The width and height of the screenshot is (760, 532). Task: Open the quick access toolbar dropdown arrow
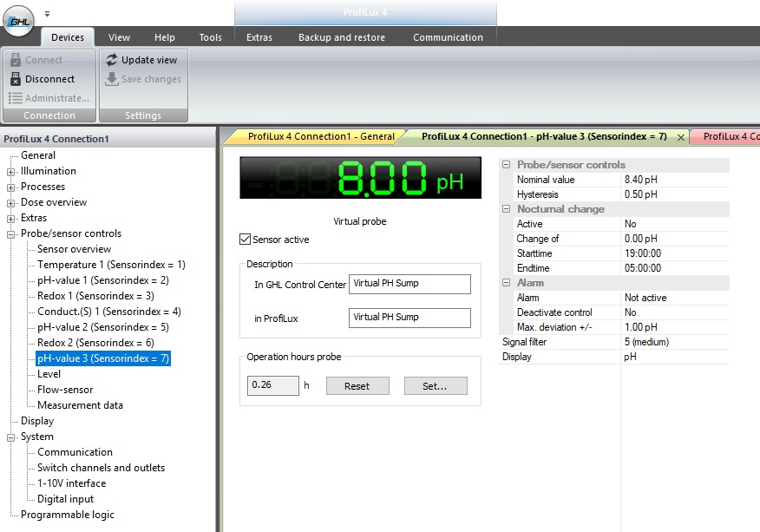click(47, 14)
